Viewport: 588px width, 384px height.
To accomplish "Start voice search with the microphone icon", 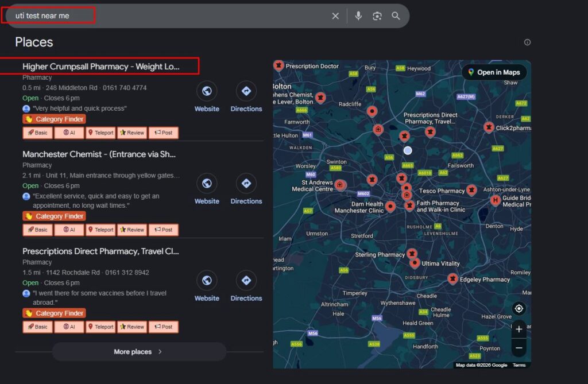I will [358, 16].
